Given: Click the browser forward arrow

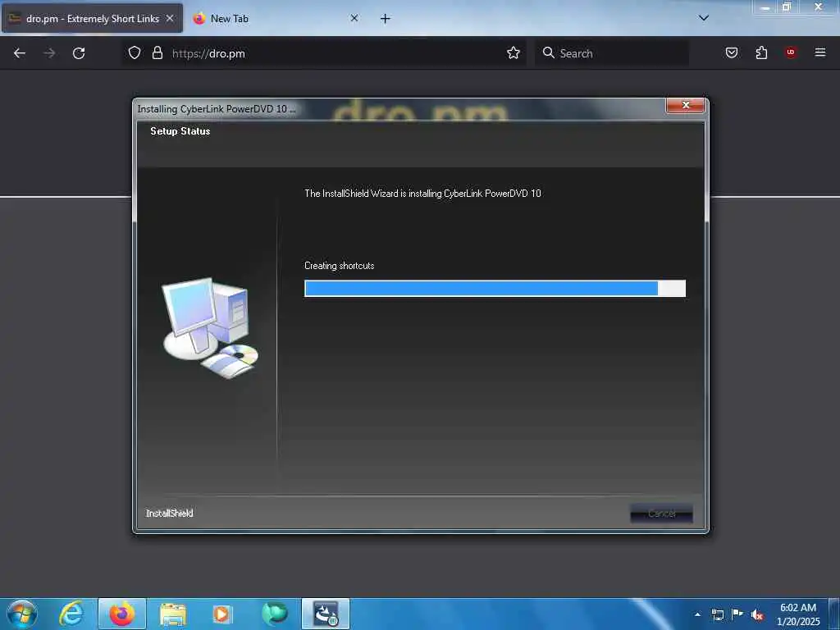Looking at the screenshot, I should coord(48,53).
